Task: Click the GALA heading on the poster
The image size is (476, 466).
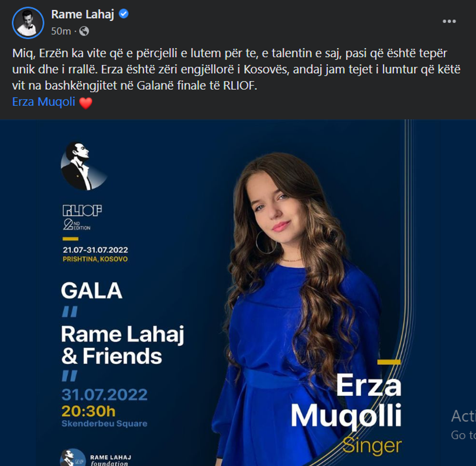Action: (x=91, y=291)
